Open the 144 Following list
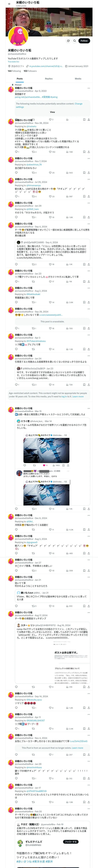98x868 pixels. tap(14, 71)
